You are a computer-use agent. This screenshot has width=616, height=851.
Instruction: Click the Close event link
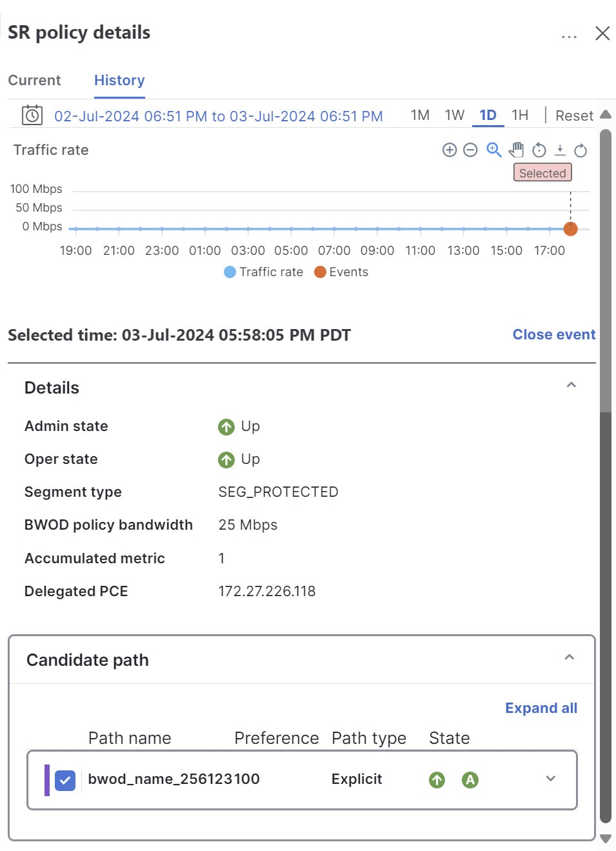pyautogui.click(x=554, y=334)
